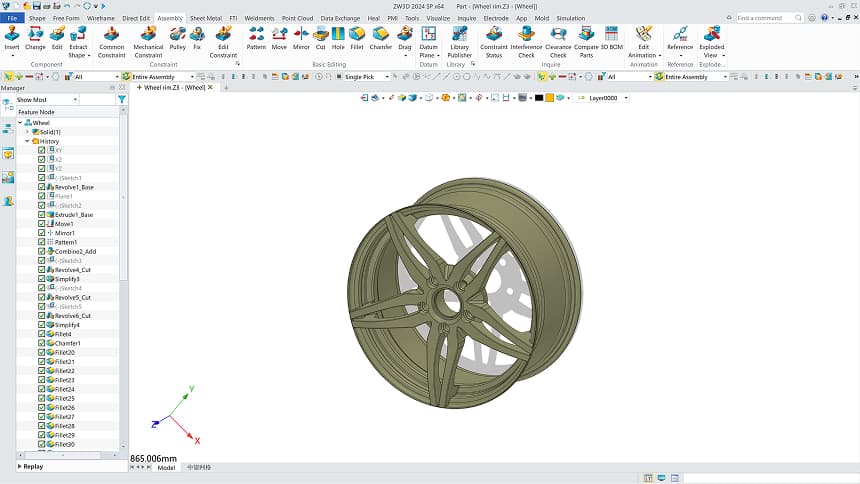The image size is (860, 484).
Task: Toggle the Mirror1 feature checkbox
Action: click(x=42, y=233)
